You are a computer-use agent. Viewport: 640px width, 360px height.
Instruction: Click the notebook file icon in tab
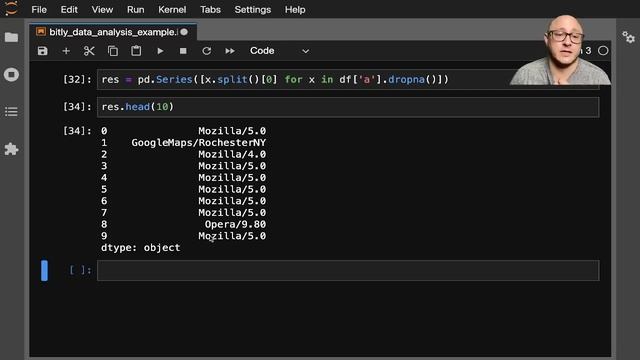[x=41, y=32]
